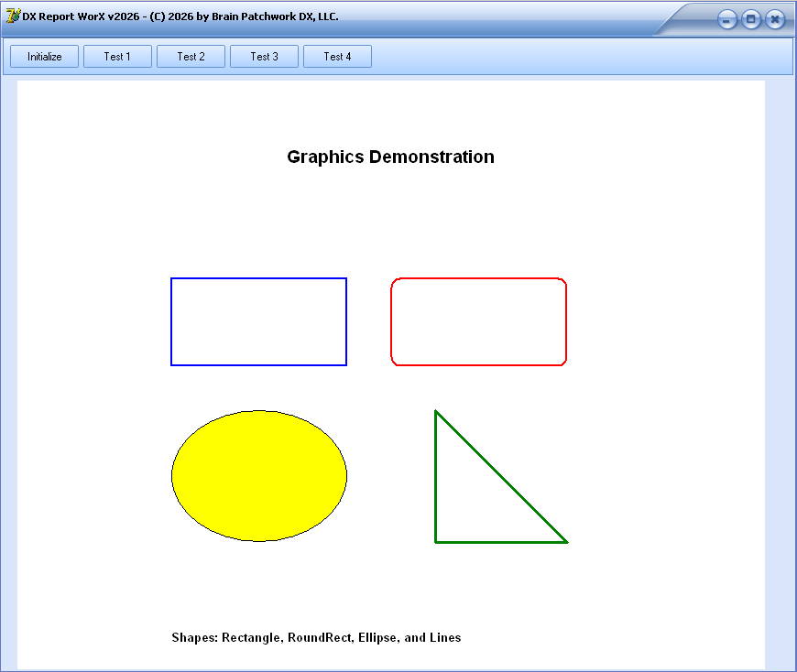Run Test 1 from the toolbar
The image size is (797, 672).
(x=117, y=57)
